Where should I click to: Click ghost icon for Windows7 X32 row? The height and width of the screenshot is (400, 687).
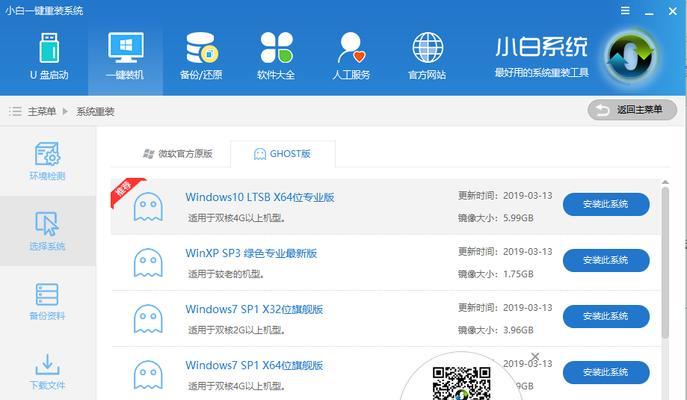(148, 319)
